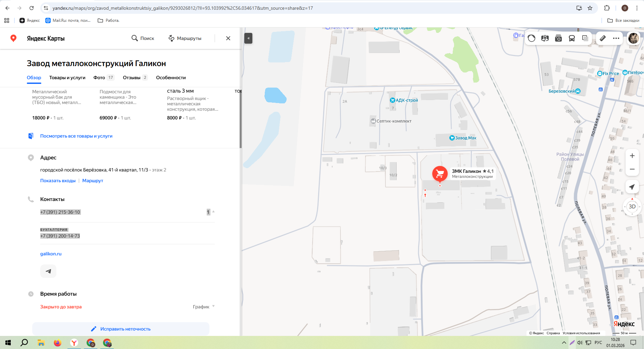Collapse the side panel with arrow handle
The image size is (644, 349).
coord(248,38)
